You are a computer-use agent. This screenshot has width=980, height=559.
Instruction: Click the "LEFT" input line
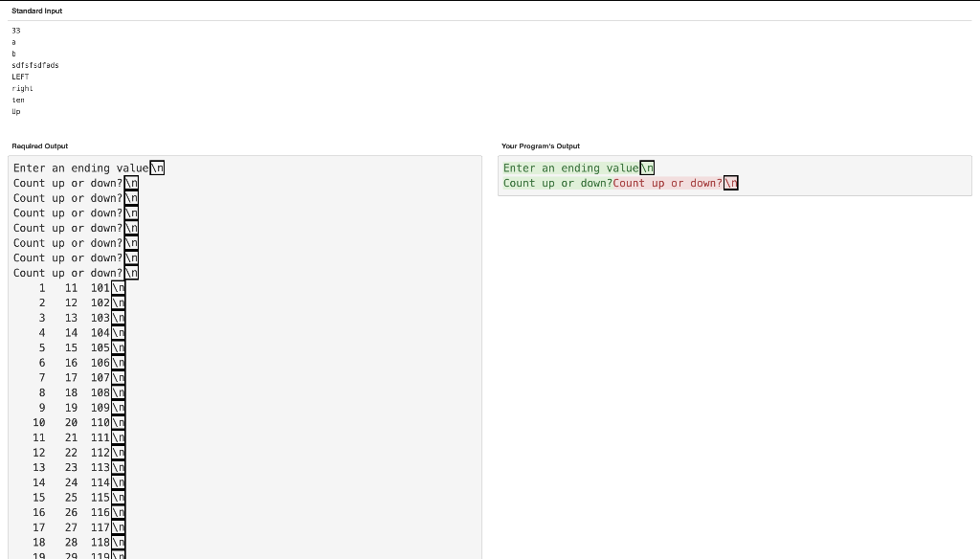[x=21, y=76]
